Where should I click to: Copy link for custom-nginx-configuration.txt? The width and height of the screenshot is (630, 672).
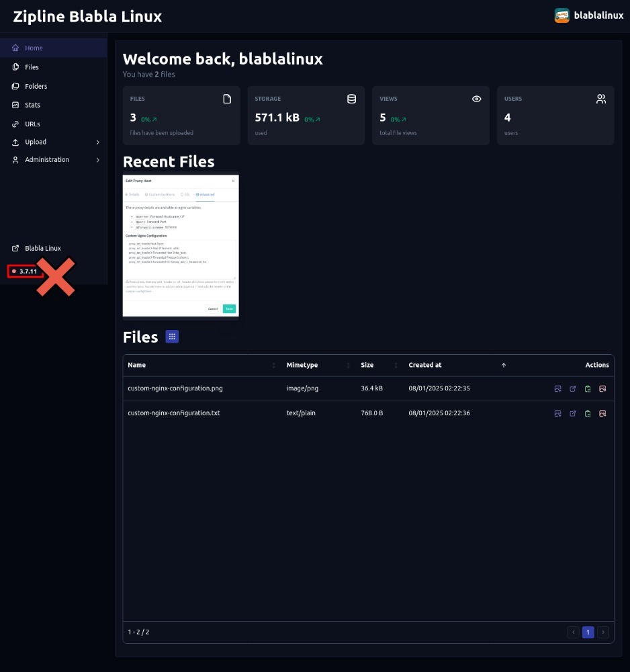tap(588, 413)
